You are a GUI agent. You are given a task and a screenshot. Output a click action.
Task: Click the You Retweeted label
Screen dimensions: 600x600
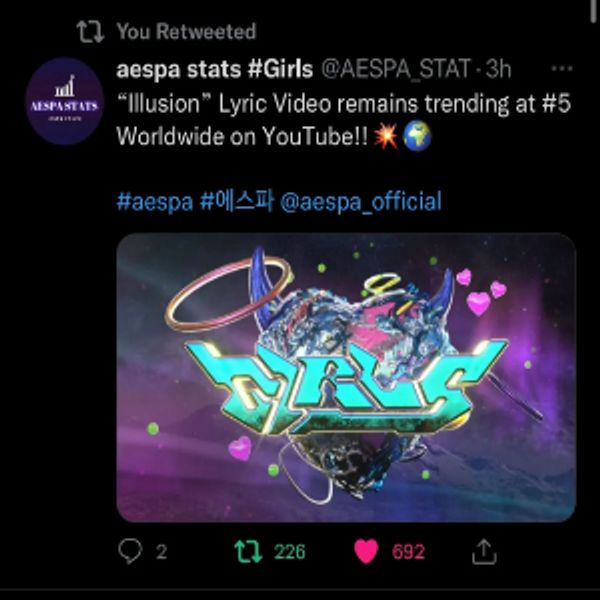click(186, 31)
